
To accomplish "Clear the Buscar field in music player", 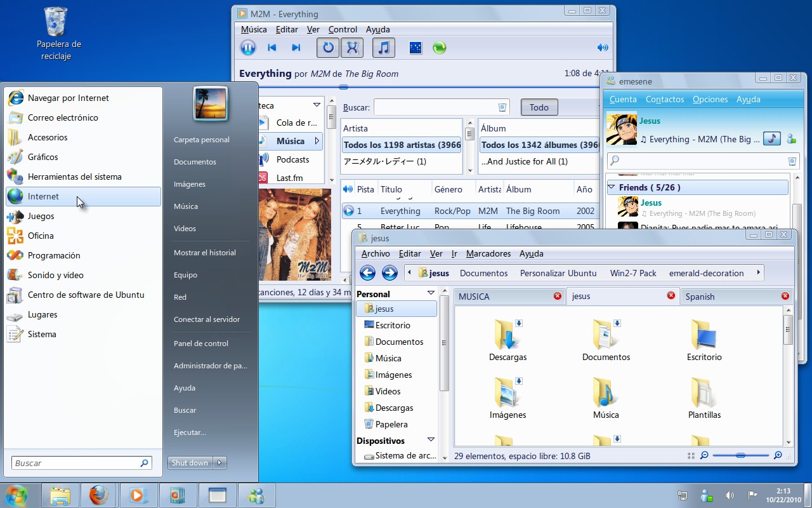I will [x=502, y=107].
